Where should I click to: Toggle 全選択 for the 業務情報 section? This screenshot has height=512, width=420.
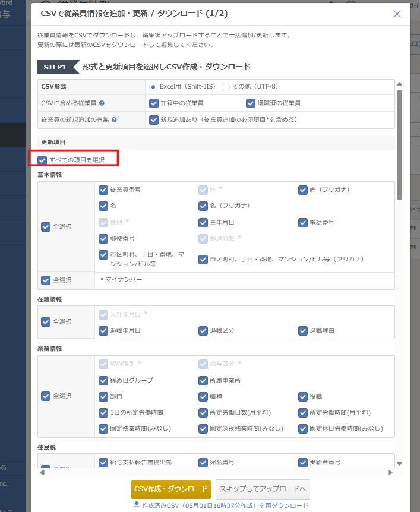tap(46, 396)
